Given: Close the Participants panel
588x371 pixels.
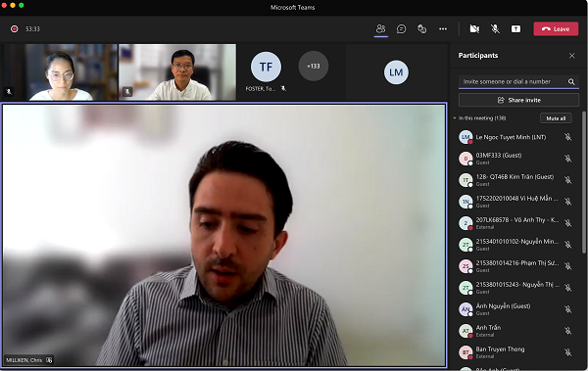Looking at the screenshot, I should click(572, 56).
